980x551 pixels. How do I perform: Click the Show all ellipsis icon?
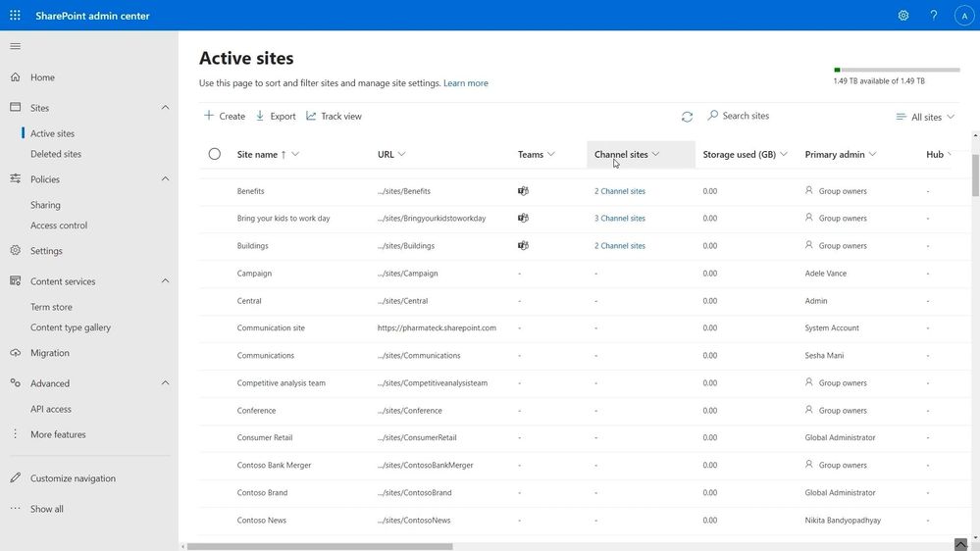[16, 509]
